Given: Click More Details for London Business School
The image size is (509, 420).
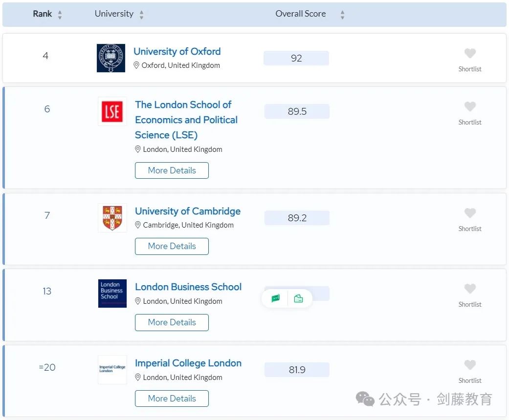Looking at the screenshot, I should [172, 322].
